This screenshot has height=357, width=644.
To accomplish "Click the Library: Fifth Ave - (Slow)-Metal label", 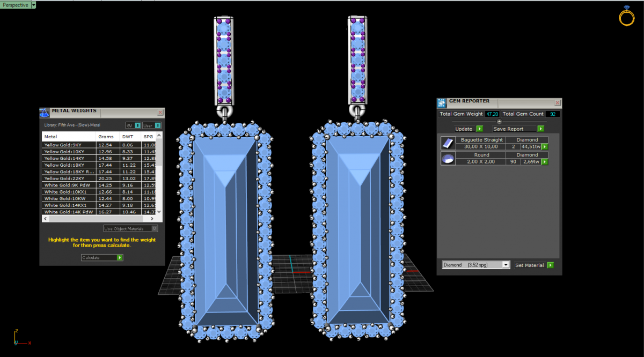I will click(x=72, y=125).
